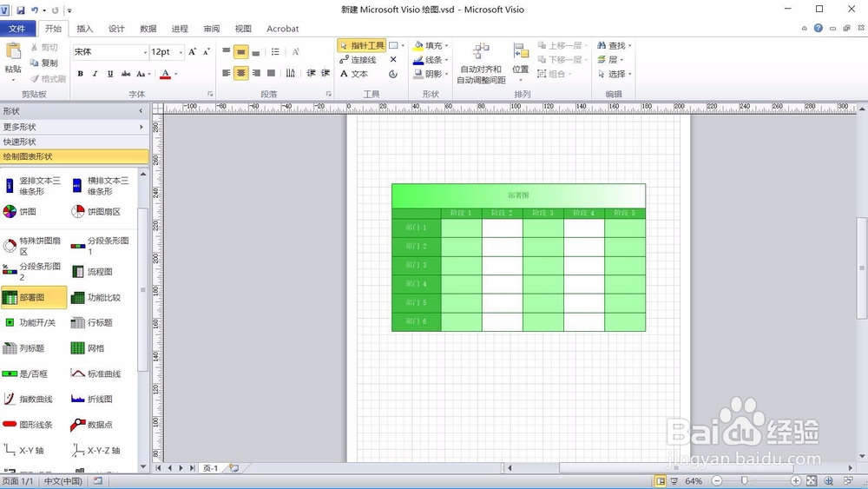868x489 pixels.
Task: Click the Undo icon in quick access toolbar
Action: point(35,10)
